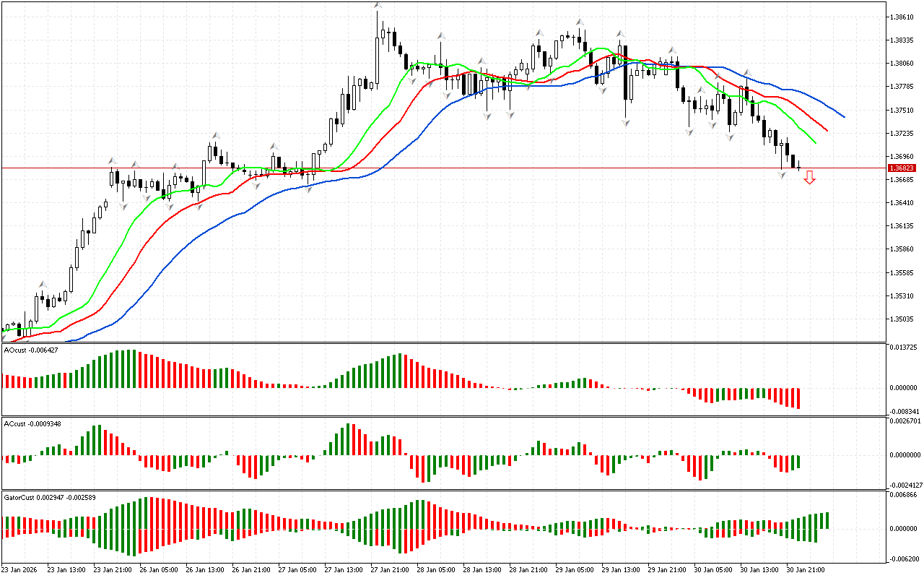
Task: Select the ACcust indicator label
Action: (32, 423)
